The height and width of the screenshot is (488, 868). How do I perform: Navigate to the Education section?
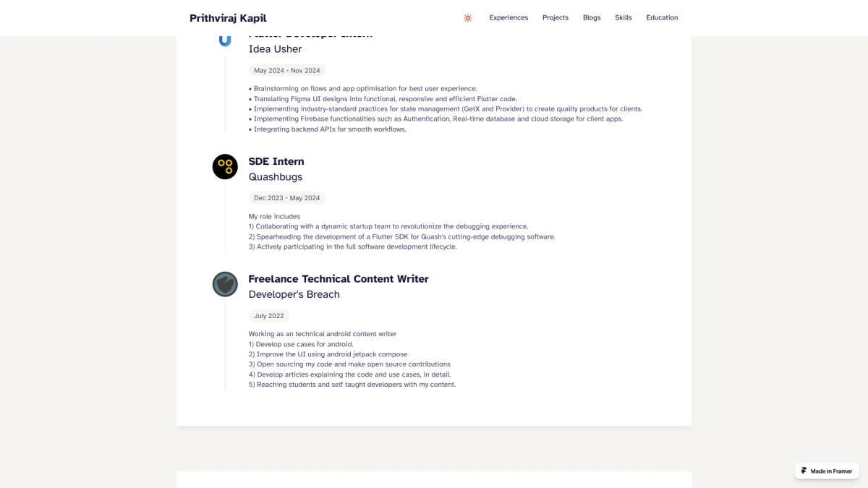[662, 18]
